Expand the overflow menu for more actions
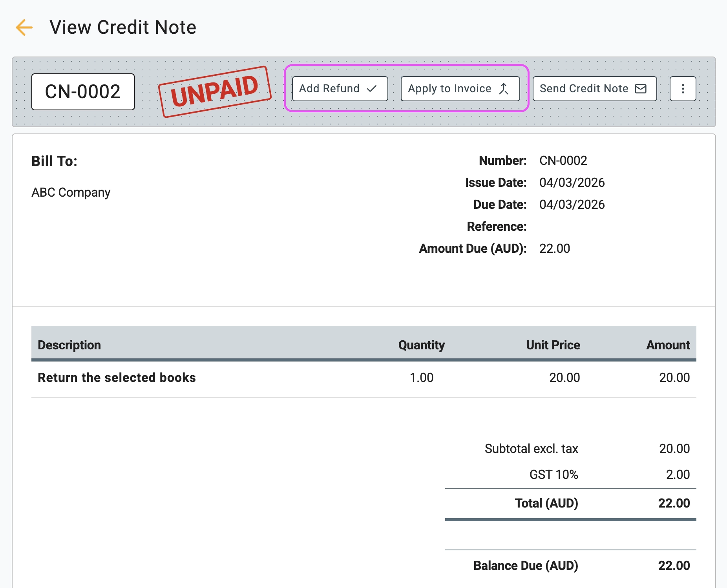The width and height of the screenshot is (727, 588). pos(683,89)
